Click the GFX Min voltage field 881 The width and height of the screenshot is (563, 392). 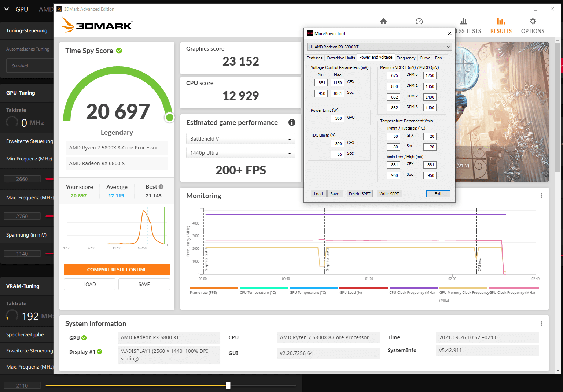pyautogui.click(x=321, y=83)
